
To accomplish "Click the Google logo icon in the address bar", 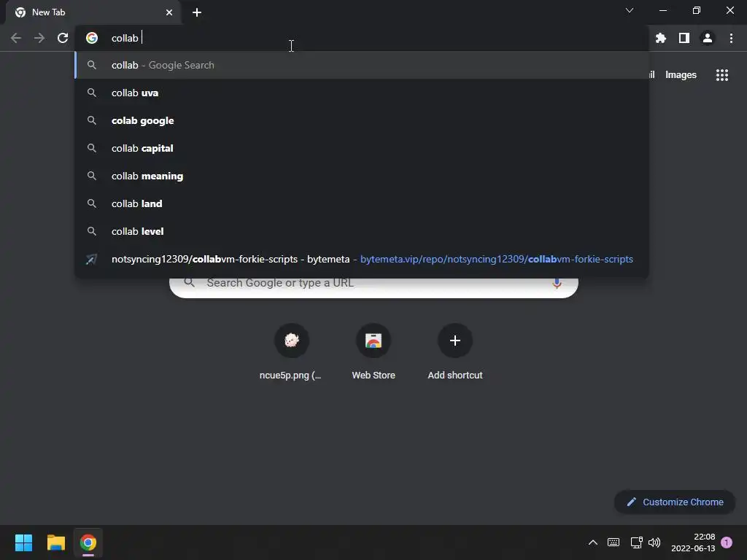I will [92, 38].
